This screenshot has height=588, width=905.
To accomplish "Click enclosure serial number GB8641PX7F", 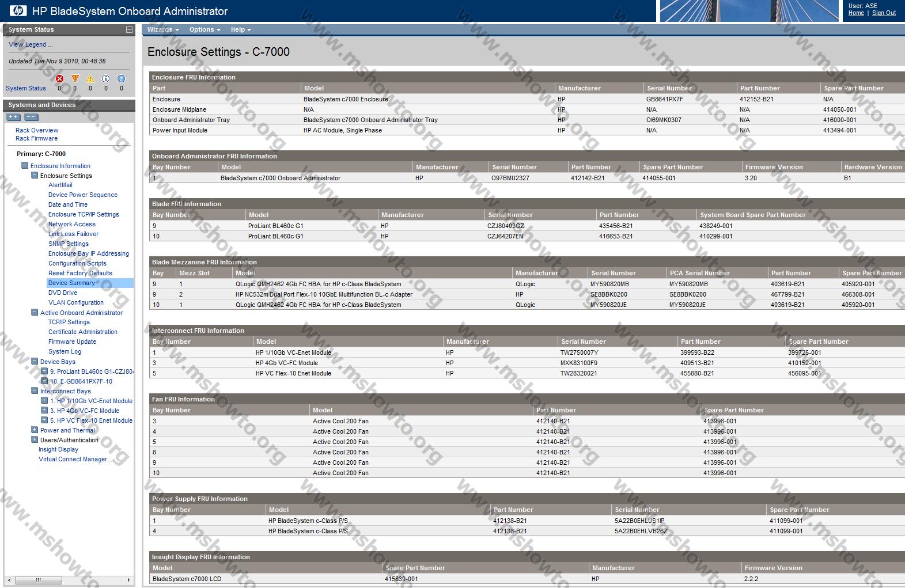I will (x=665, y=99).
